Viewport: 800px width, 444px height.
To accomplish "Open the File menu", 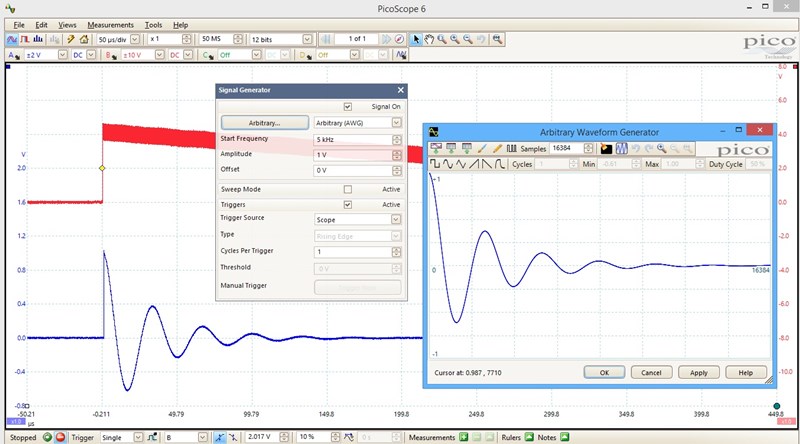I will (x=19, y=24).
